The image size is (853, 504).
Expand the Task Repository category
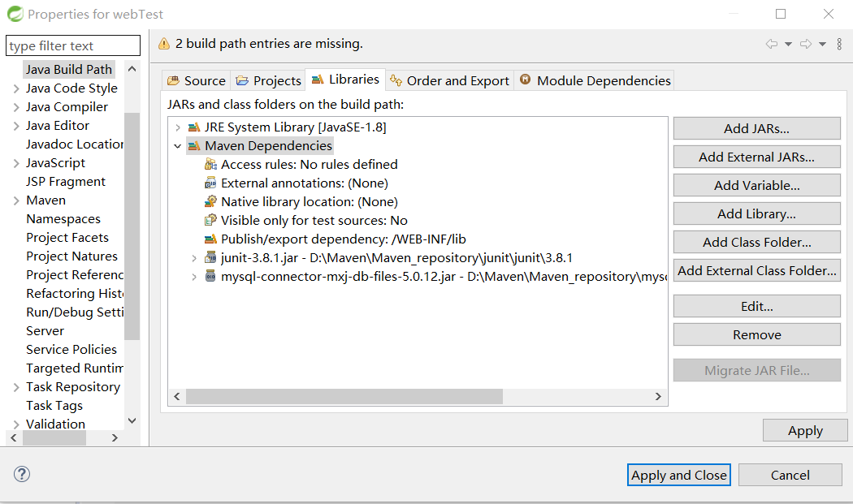click(16, 387)
